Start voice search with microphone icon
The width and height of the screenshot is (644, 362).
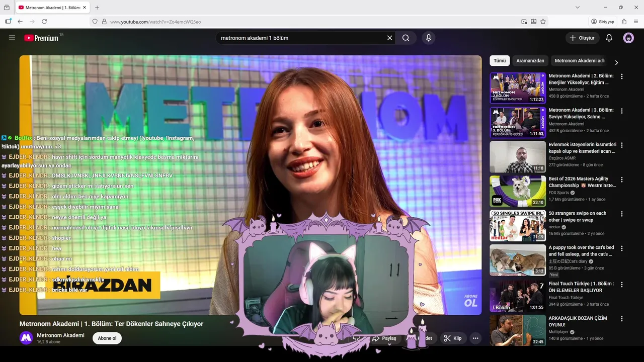(x=429, y=38)
